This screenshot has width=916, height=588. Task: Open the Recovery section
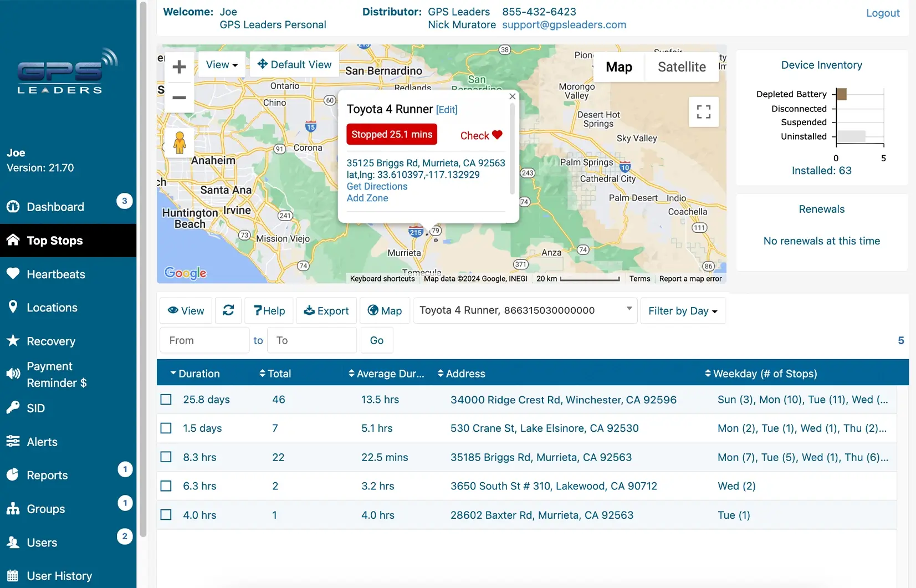tap(51, 341)
